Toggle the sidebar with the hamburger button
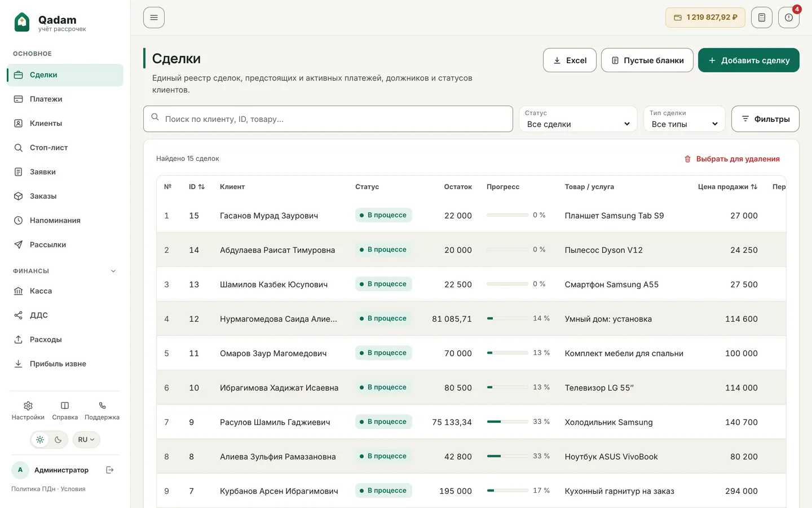Screen dimensions: 812x508 pyautogui.click(x=154, y=17)
